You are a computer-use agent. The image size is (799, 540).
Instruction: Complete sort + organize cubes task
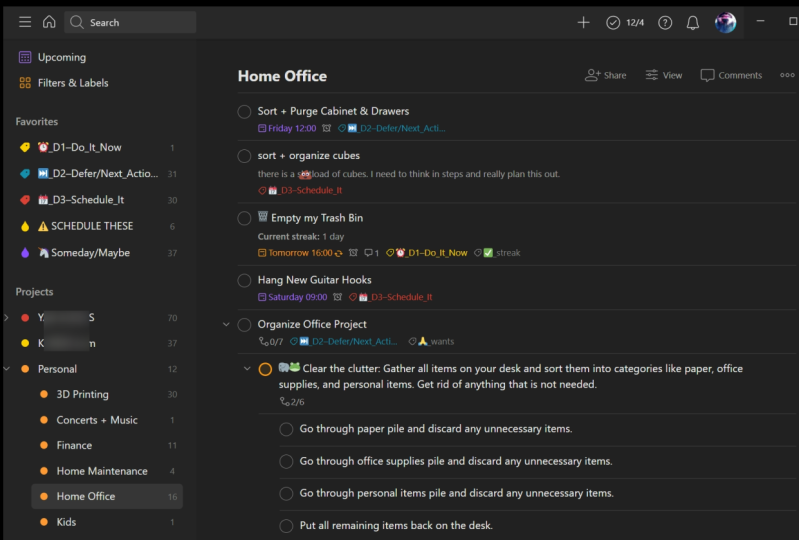pyautogui.click(x=244, y=156)
